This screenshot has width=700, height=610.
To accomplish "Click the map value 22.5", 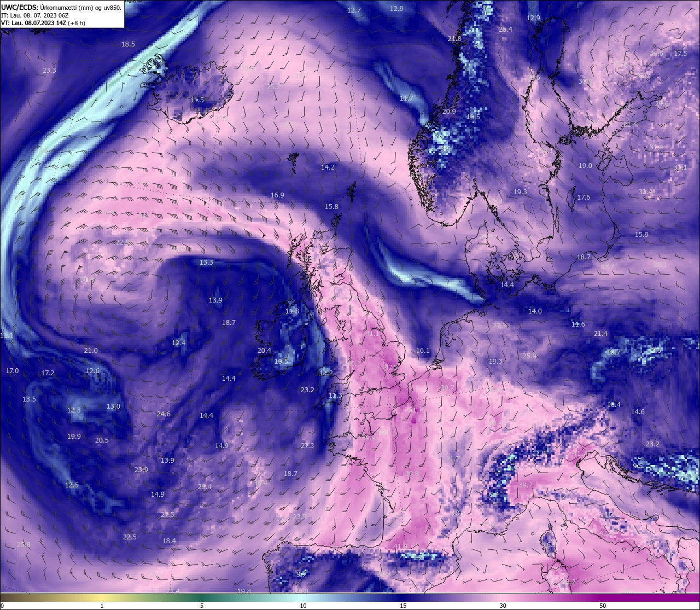I will tap(130, 537).
